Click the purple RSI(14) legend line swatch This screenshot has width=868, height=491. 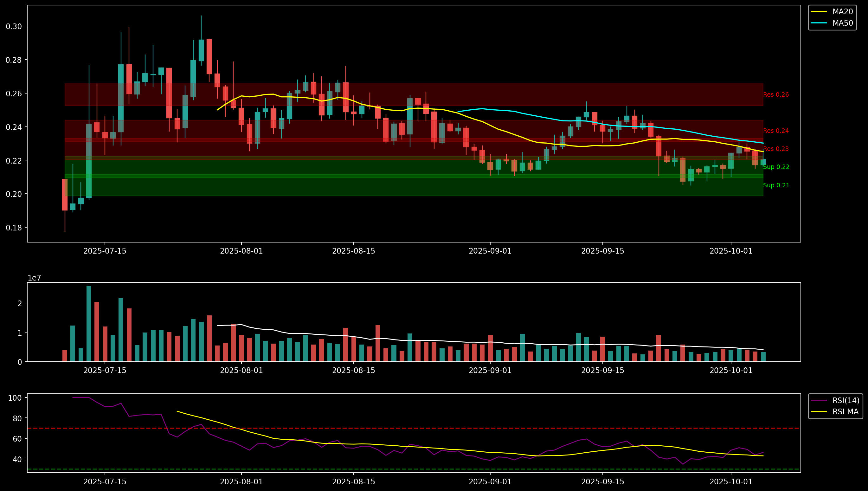tap(819, 401)
